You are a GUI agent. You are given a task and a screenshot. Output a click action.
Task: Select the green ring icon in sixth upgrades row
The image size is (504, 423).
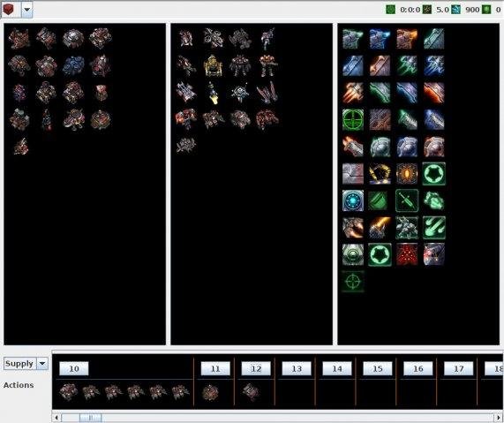coord(433,174)
